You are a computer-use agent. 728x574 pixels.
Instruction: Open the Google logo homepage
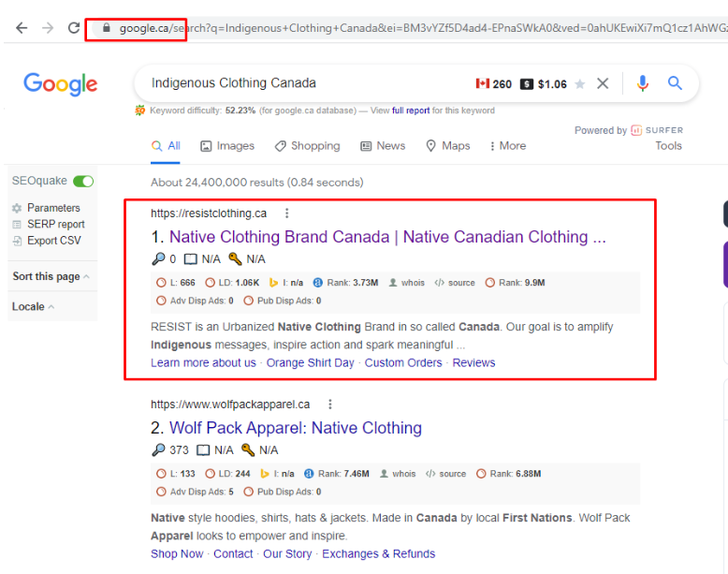coord(61,84)
